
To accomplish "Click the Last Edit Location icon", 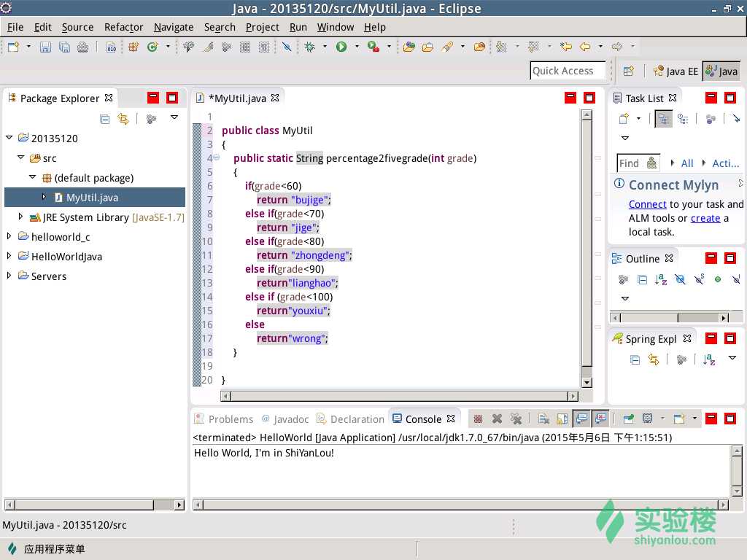I will pyautogui.click(x=566, y=47).
